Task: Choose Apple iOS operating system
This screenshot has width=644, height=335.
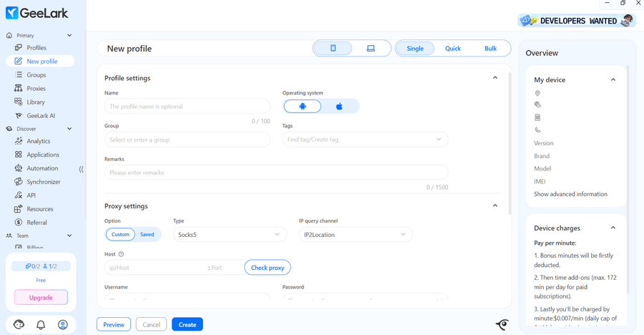Action: [x=340, y=107]
